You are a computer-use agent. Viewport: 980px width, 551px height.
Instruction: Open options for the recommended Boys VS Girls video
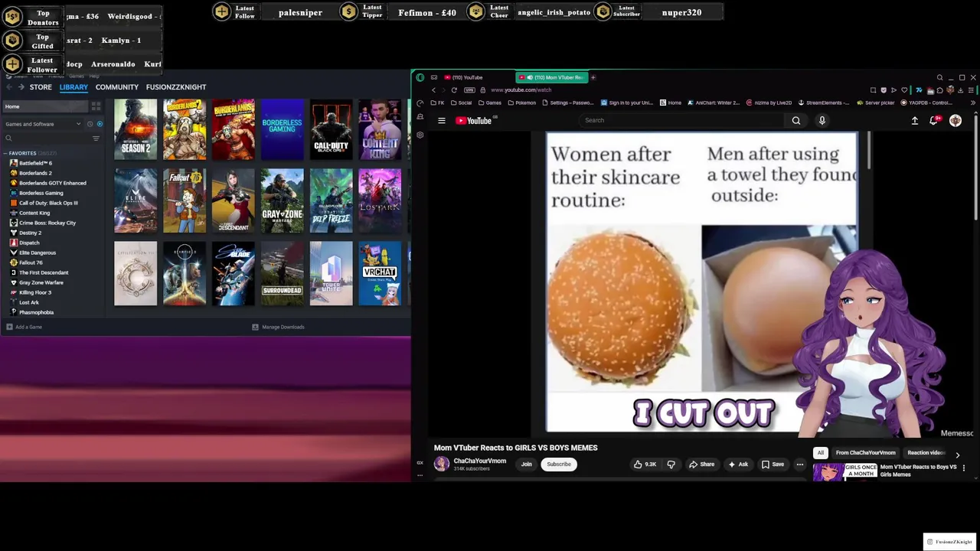pyautogui.click(x=964, y=467)
